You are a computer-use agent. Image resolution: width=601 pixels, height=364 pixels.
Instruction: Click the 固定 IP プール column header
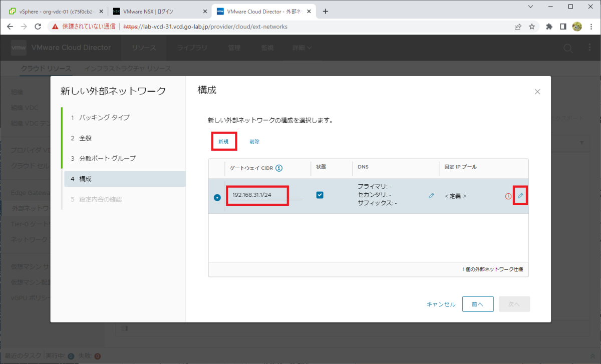click(x=461, y=167)
